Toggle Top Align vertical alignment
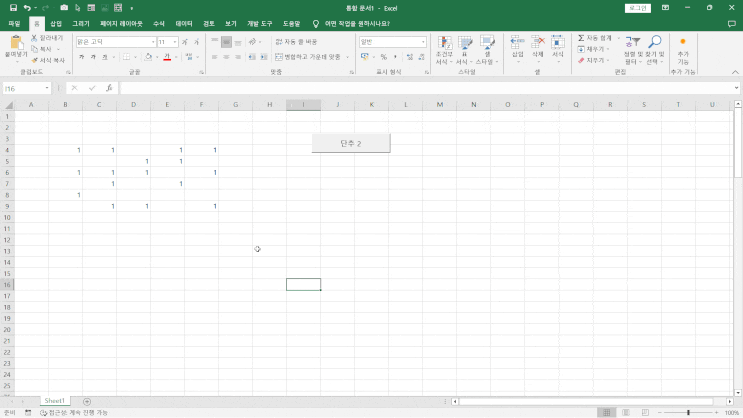The width and height of the screenshot is (743, 418). pos(215,42)
